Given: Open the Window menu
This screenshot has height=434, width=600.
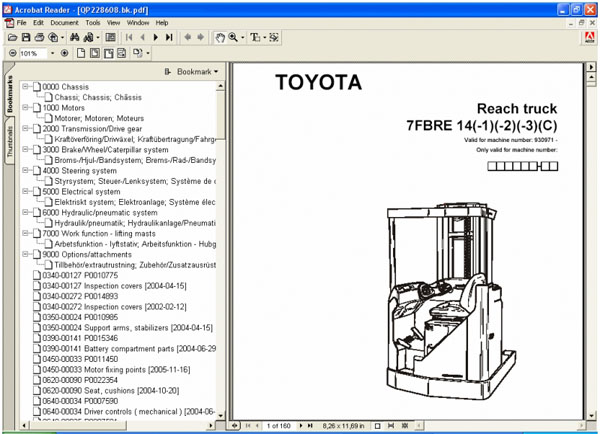Looking at the screenshot, I should [x=138, y=23].
